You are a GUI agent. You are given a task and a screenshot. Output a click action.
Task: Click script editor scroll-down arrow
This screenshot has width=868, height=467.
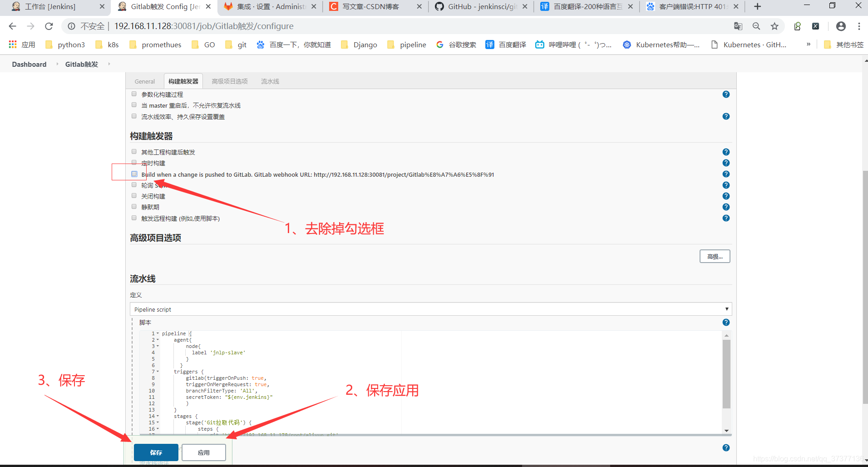pyautogui.click(x=726, y=431)
